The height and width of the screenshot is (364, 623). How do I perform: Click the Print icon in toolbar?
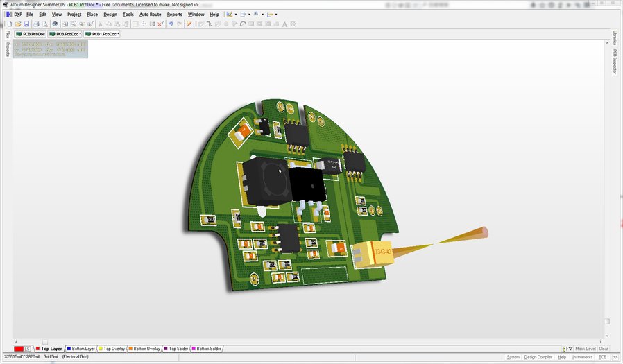pos(36,24)
